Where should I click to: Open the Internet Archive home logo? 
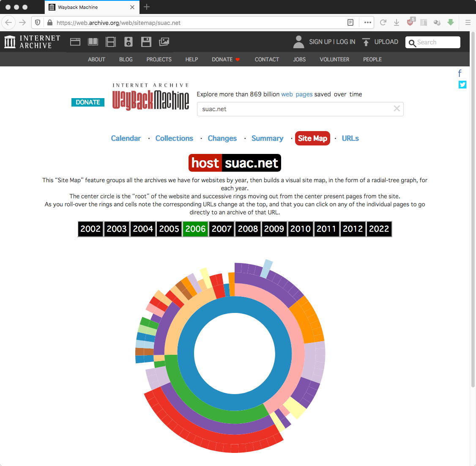pyautogui.click(x=32, y=41)
